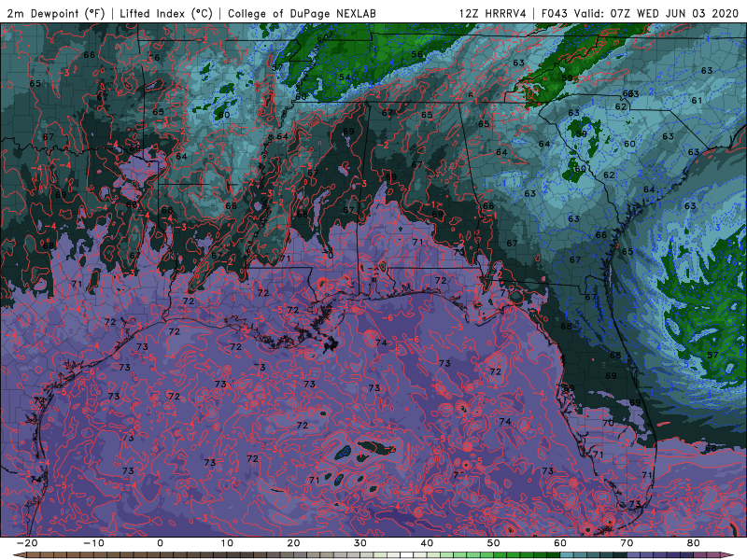Click the "20" label on the color scale
Screen dimensions: 747x560
click(x=293, y=543)
